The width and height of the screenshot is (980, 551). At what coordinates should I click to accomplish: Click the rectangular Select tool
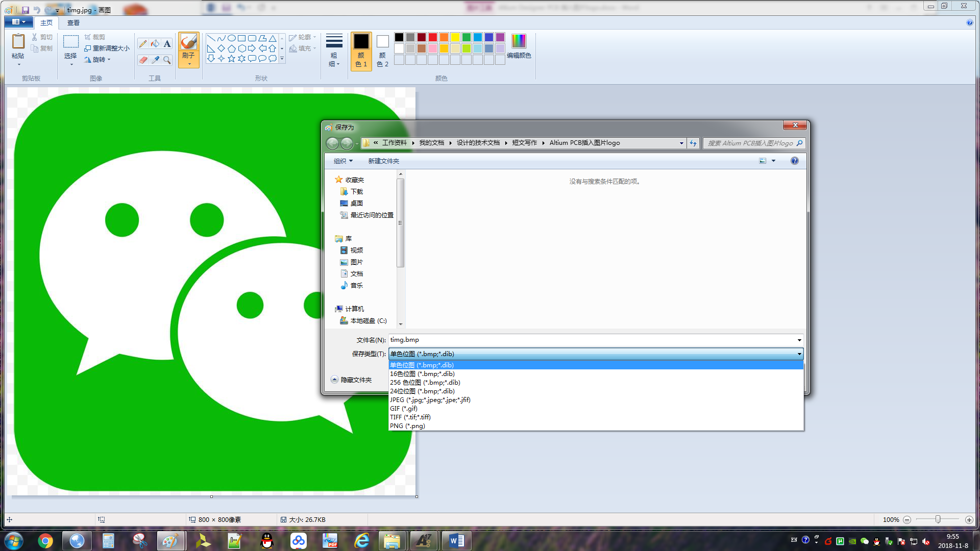[70, 41]
